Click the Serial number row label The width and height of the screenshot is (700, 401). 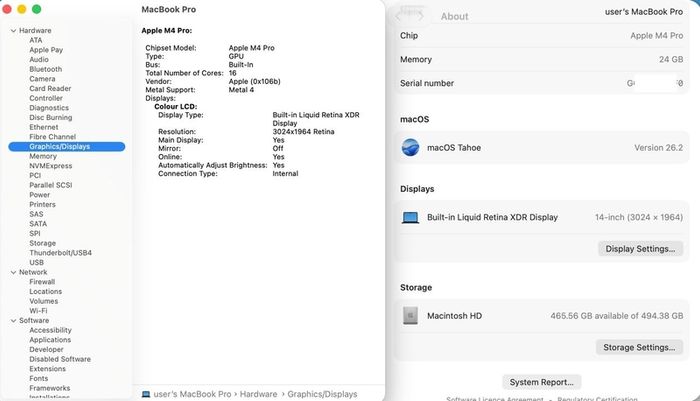pos(427,84)
